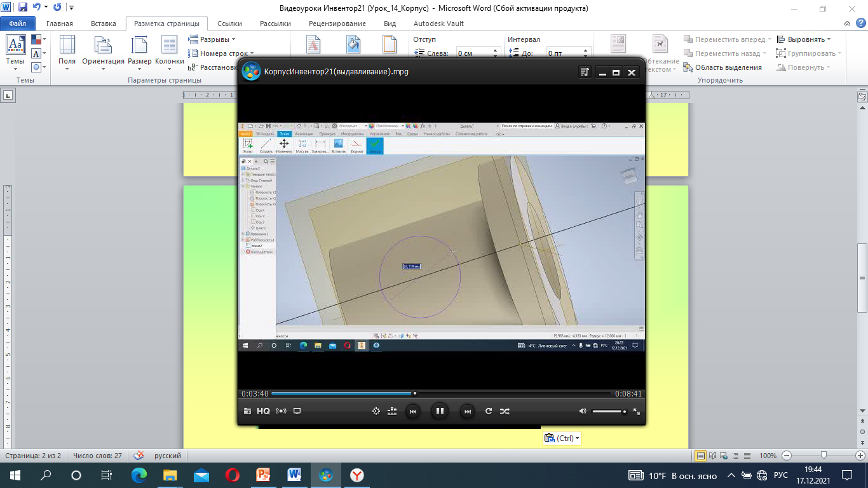Image resolution: width=868 pixels, height=488 pixels.
Task: Open Номера строк line numbers dropdown
Action: click(x=221, y=53)
